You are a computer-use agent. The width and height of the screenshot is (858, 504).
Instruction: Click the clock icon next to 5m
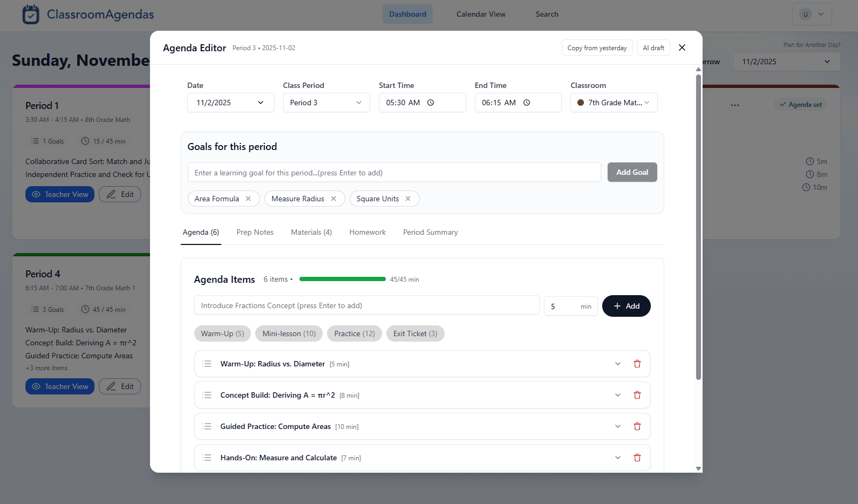(x=809, y=161)
